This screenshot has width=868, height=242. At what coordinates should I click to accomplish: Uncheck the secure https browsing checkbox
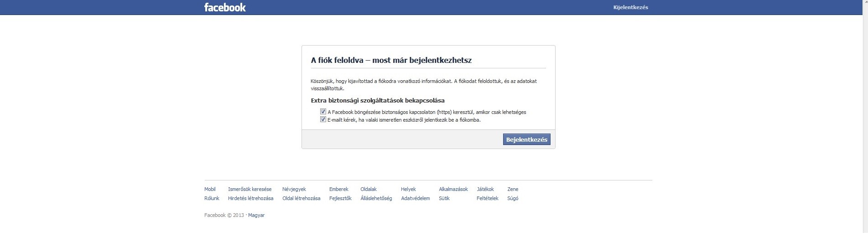[323, 112]
